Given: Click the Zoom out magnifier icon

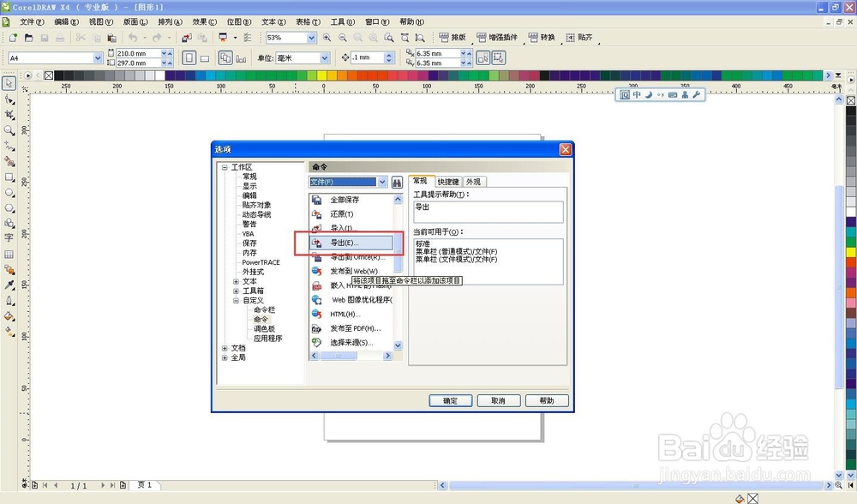Looking at the screenshot, I should [343, 38].
